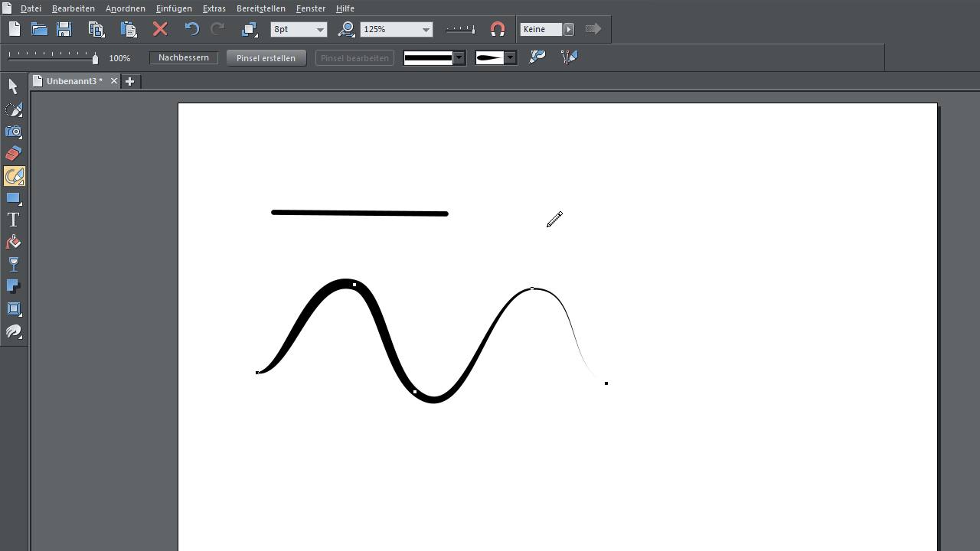Open the Einfügen menu
This screenshot has height=551, width=980.
[174, 8]
